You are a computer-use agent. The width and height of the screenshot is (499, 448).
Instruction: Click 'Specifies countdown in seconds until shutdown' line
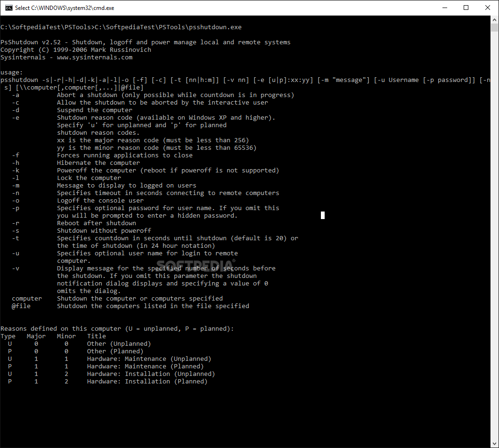click(x=178, y=238)
